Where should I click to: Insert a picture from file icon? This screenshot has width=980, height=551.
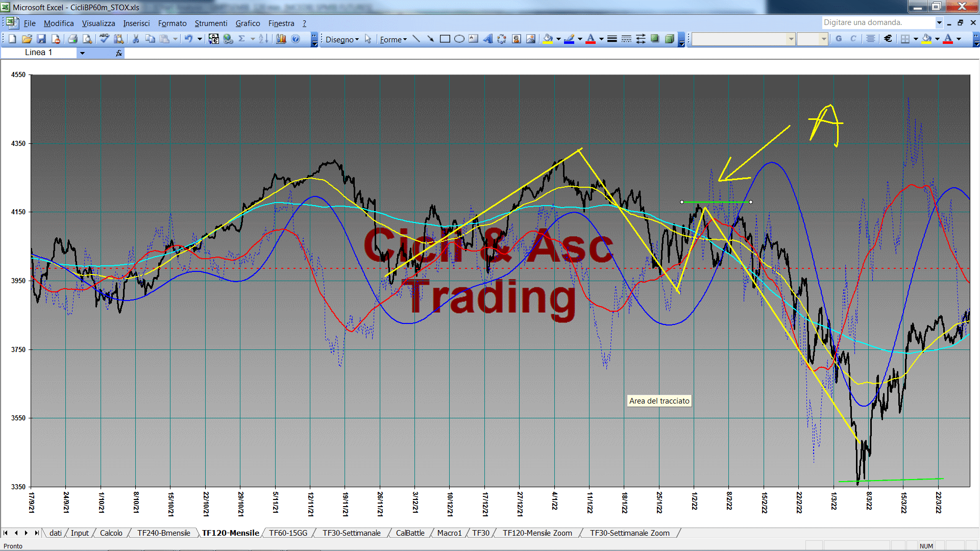click(x=530, y=39)
